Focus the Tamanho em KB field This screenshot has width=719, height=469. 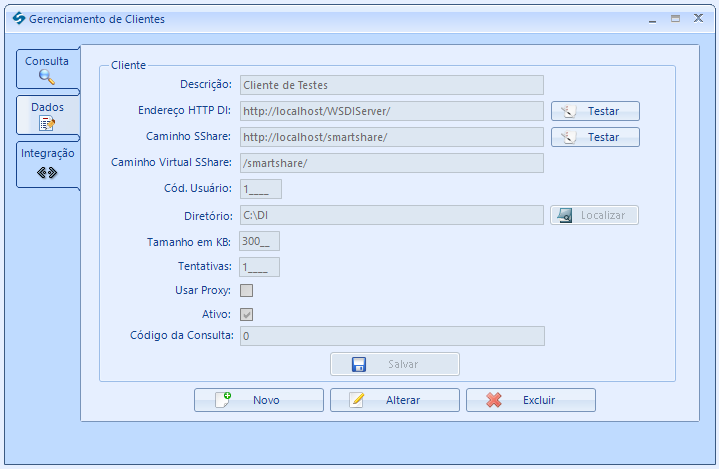pos(260,241)
